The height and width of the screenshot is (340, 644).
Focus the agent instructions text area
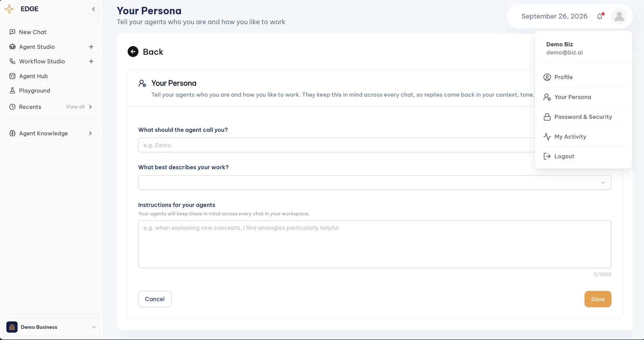(x=375, y=244)
